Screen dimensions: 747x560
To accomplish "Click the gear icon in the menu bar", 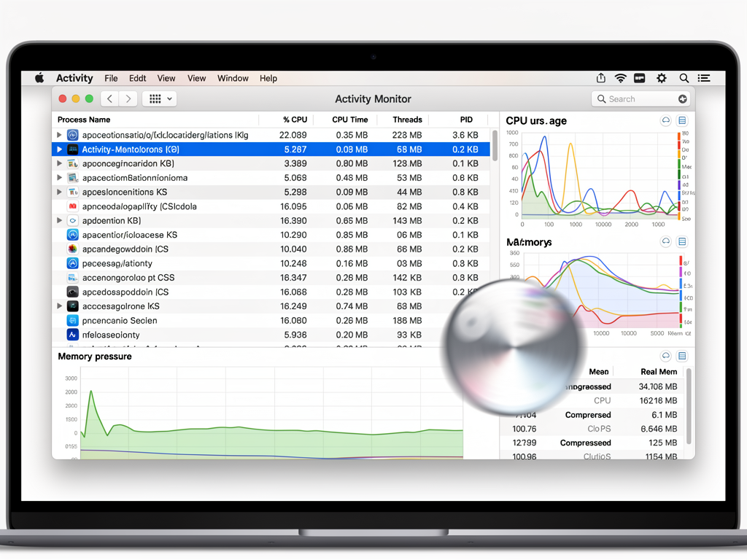I will [x=661, y=78].
